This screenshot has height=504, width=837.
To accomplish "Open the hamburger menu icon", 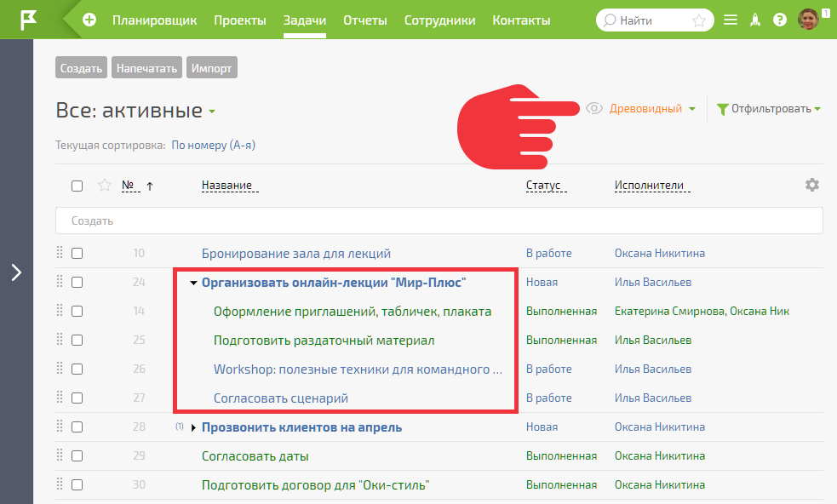I will coord(731,20).
